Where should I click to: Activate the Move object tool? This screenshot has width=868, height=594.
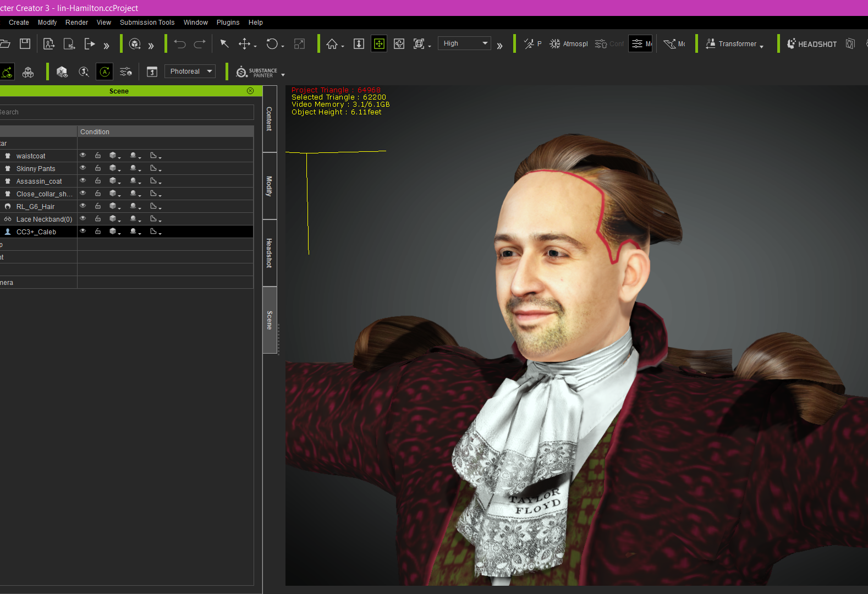(x=244, y=44)
